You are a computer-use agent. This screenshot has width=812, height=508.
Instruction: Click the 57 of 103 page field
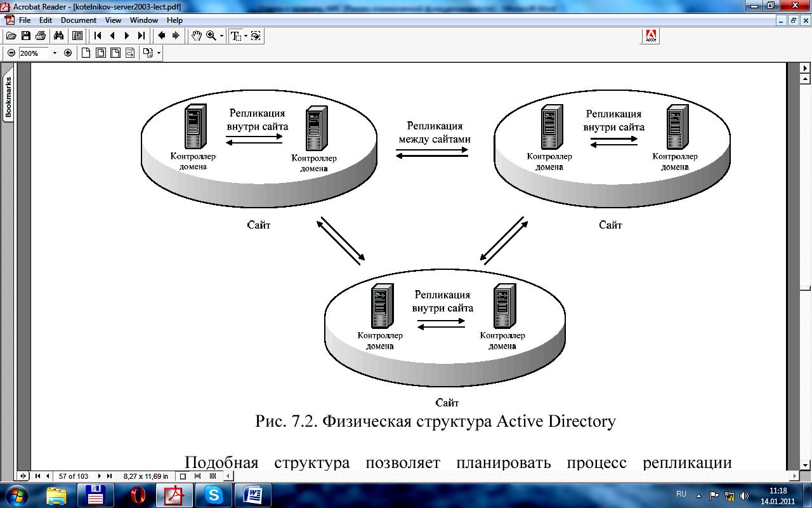coord(74,476)
